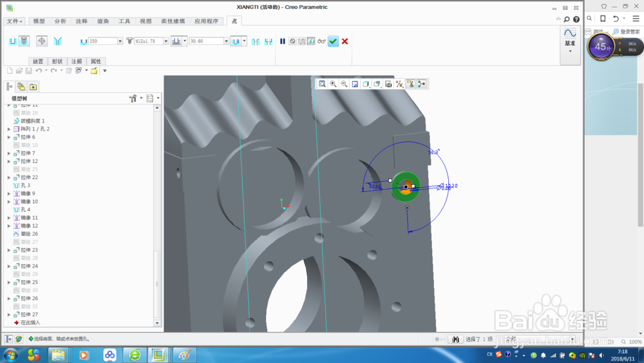Open the model tree settings hammer icon
The width and height of the screenshot is (644, 363).
coord(133,98)
